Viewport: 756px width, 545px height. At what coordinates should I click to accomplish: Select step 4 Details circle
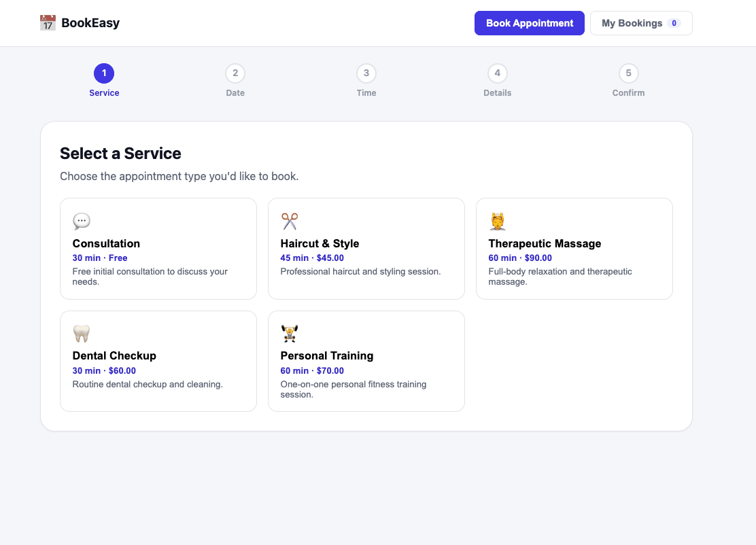tap(498, 73)
